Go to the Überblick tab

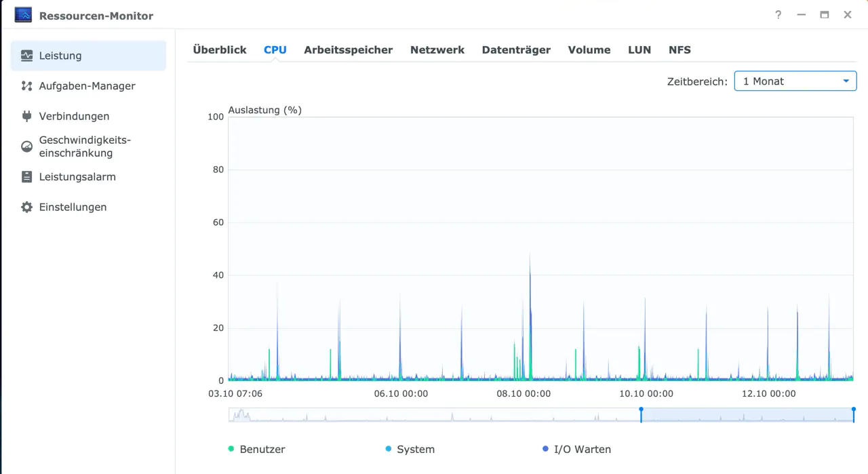coord(220,50)
